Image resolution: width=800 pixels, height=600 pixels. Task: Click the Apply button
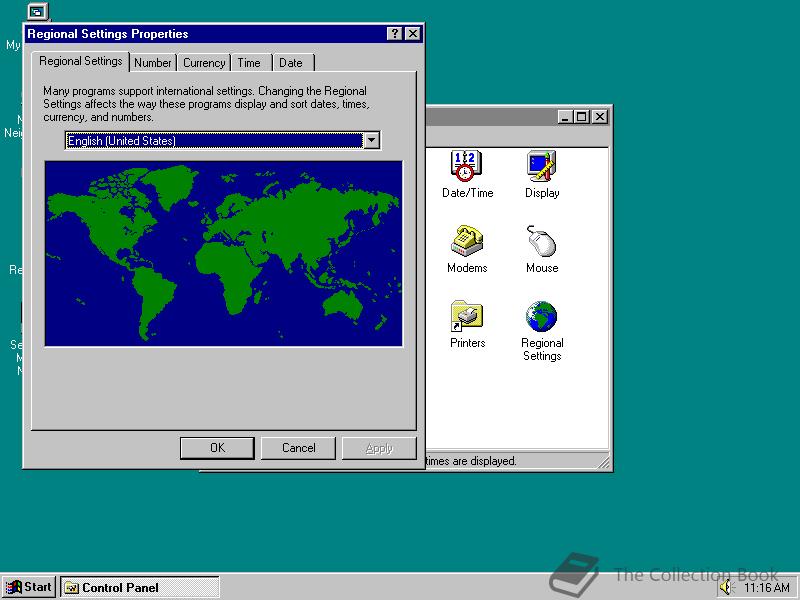tap(379, 448)
